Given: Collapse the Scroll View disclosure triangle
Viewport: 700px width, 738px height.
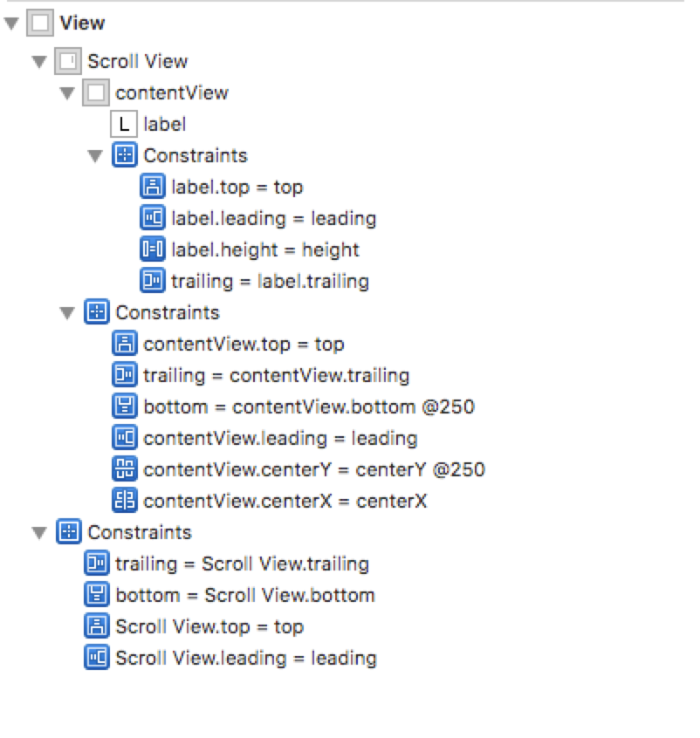Looking at the screenshot, I should click(x=39, y=62).
